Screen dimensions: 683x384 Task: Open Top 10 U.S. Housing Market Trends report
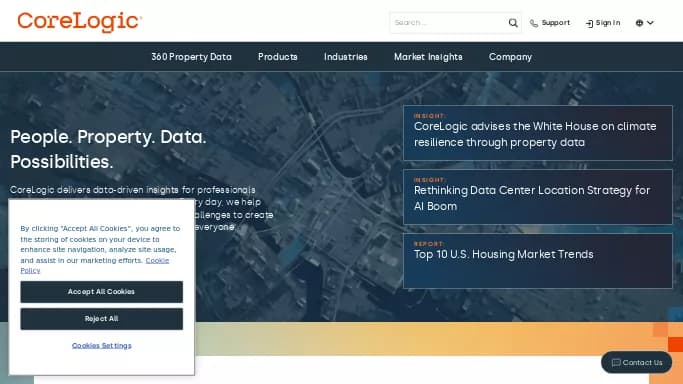(x=538, y=261)
